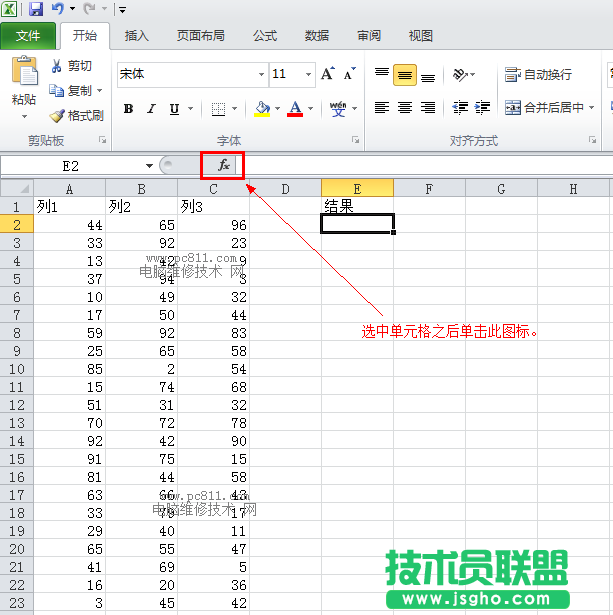Switch to the 数据 tab
This screenshot has height=615, width=613.
317,36
